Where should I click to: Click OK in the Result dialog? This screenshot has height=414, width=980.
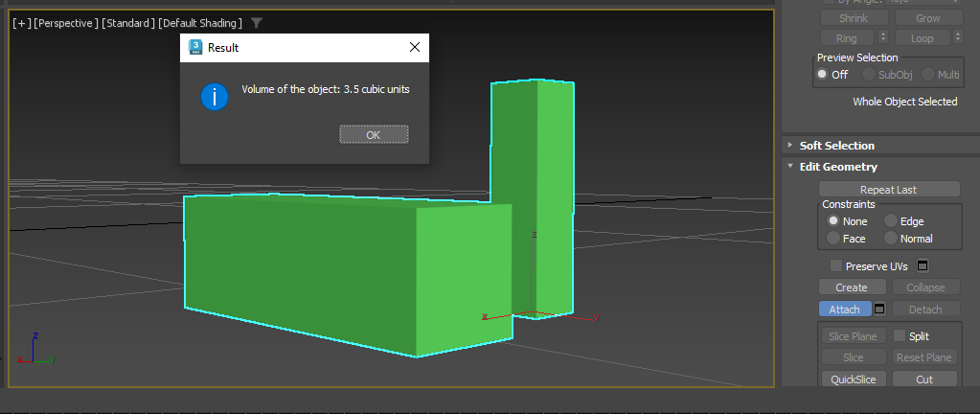tap(374, 134)
